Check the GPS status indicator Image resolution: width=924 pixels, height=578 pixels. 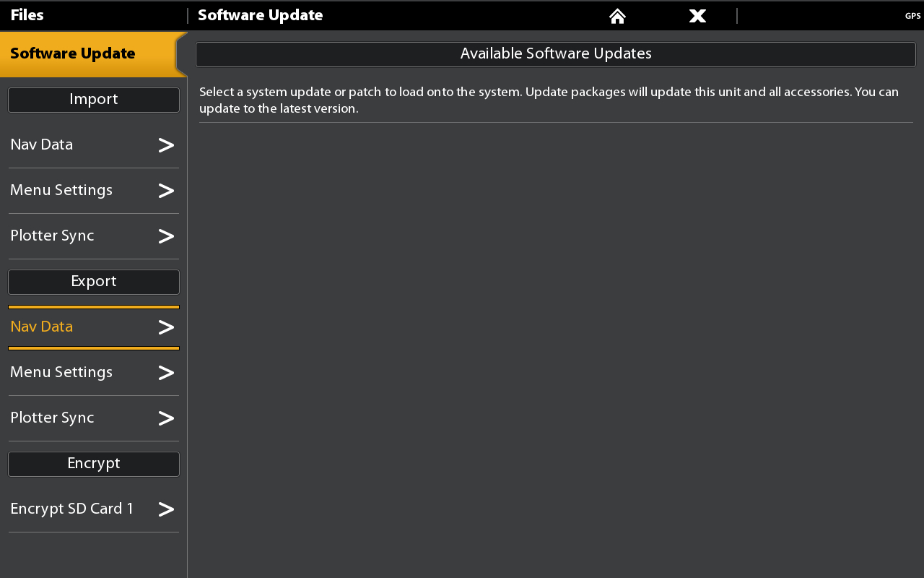[912, 16]
